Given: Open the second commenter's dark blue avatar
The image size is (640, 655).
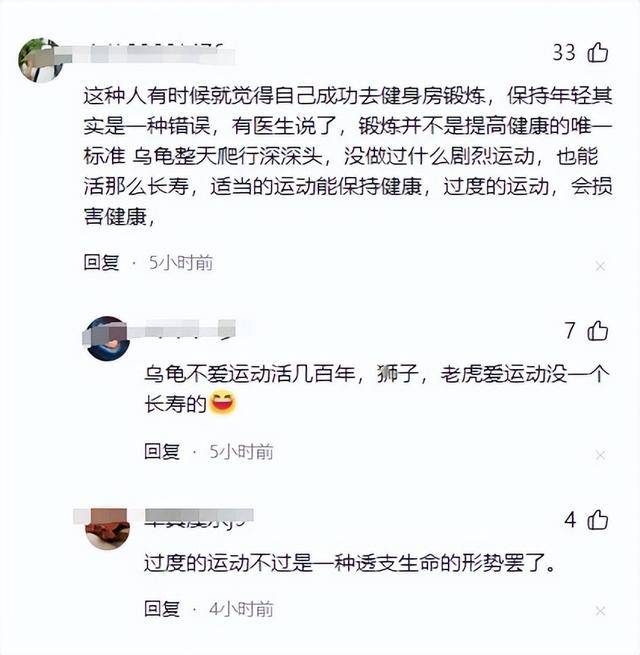Looking at the screenshot, I should [x=107, y=338].
